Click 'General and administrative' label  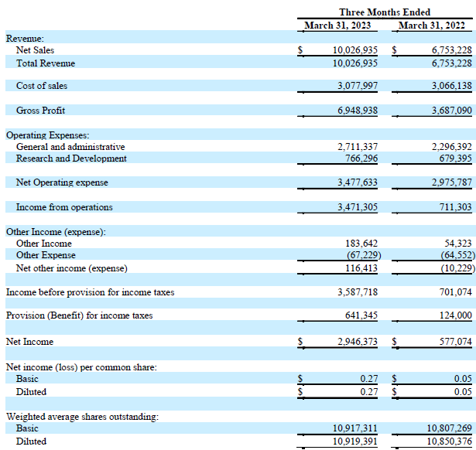point(70,147)
